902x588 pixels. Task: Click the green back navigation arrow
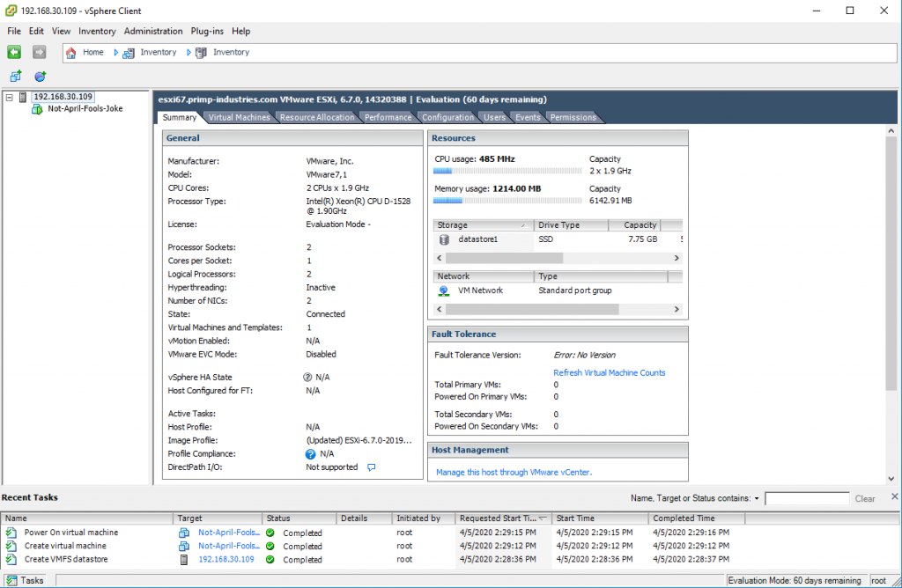click(x=14, y=52)
